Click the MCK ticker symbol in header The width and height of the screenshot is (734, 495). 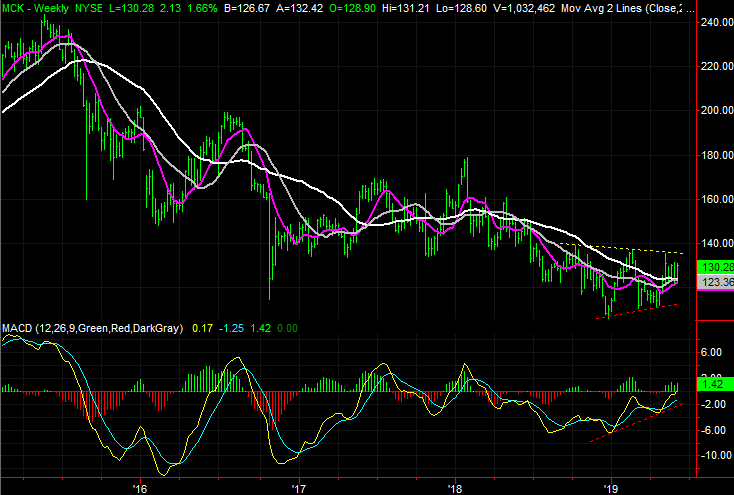tap(14, 8)
